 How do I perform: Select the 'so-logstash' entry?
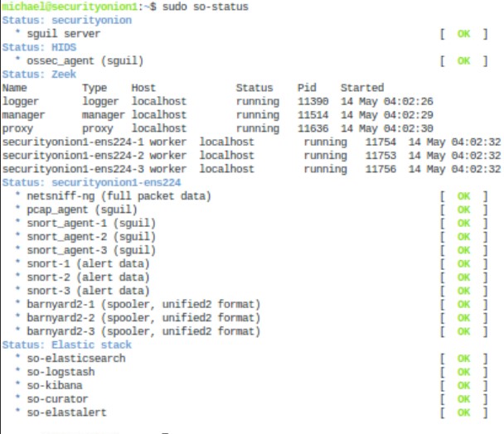click(61, 372)
